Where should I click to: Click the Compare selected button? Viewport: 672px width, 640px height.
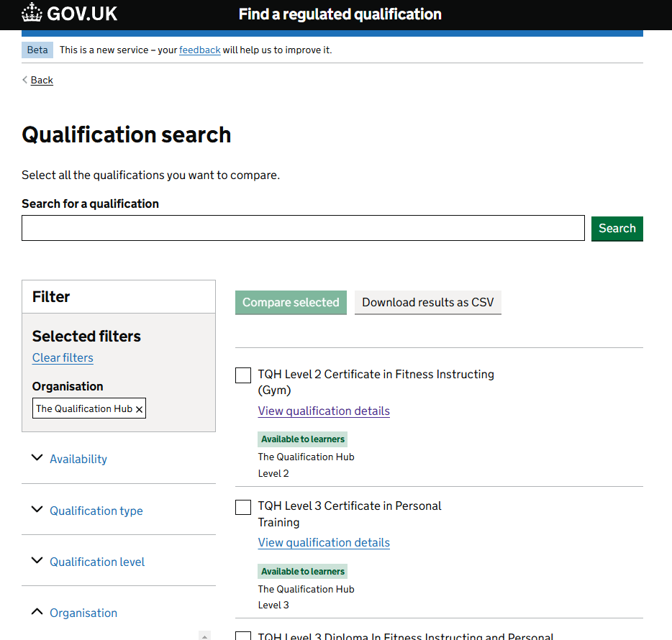pos(291,302)
